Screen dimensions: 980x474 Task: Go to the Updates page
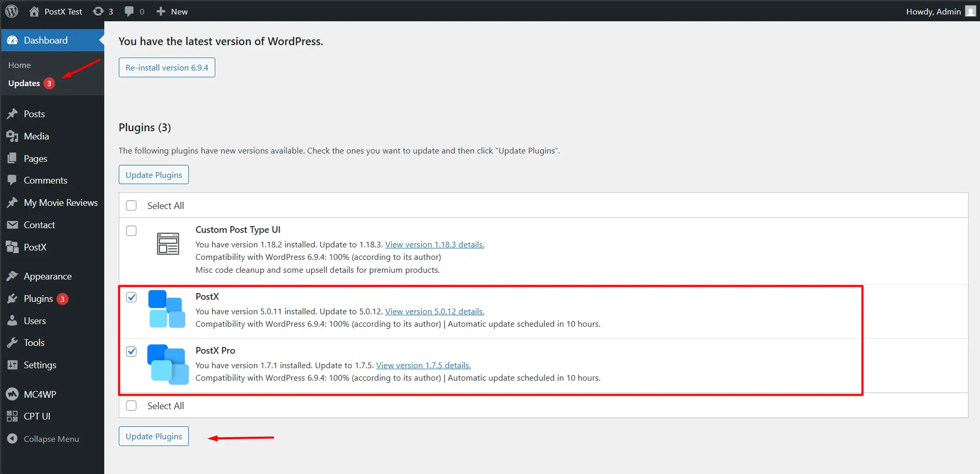[x=23, y=83]
